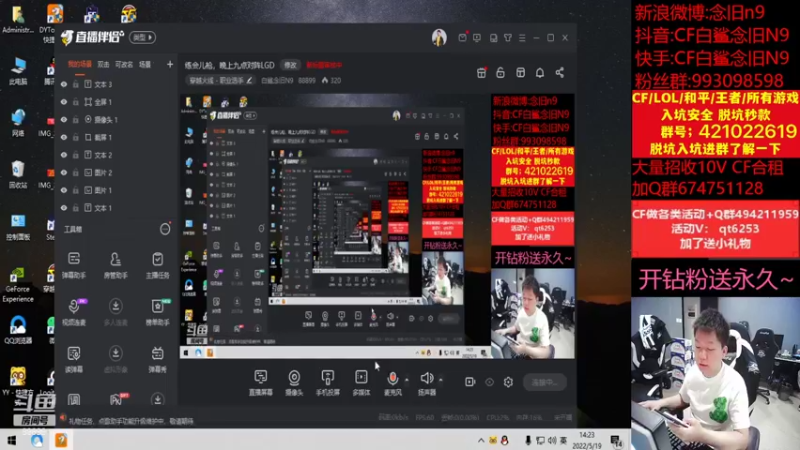
Task: Open the 榜单助手 tool
Action: point(158,311)
